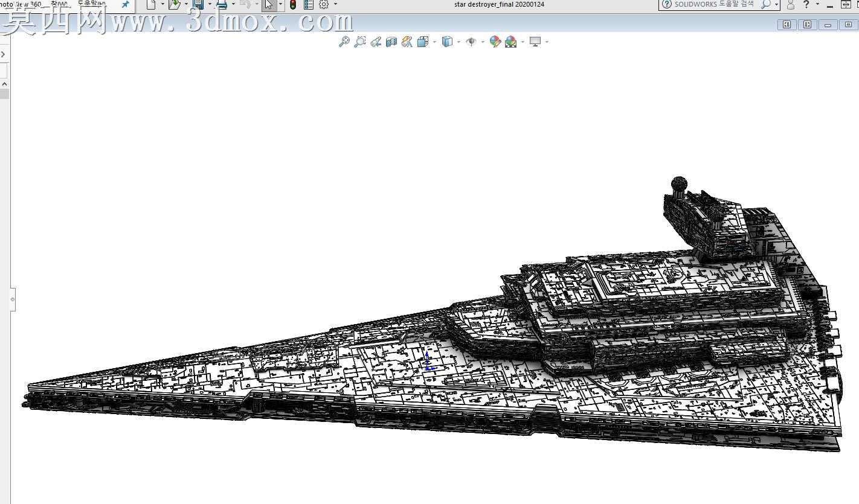Tile document window to the right
This screenshot has height=504, width=859.
(x=808, y=25)
